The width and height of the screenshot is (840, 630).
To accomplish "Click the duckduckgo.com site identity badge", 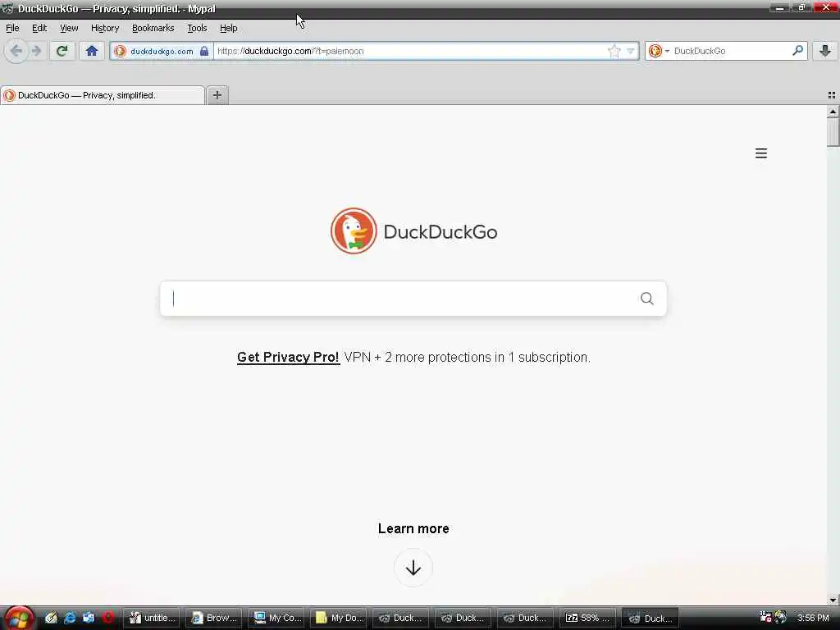I will point(161,51).
